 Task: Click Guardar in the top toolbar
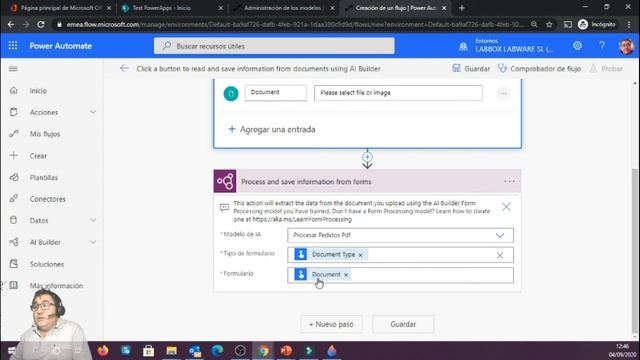[471, 69]
